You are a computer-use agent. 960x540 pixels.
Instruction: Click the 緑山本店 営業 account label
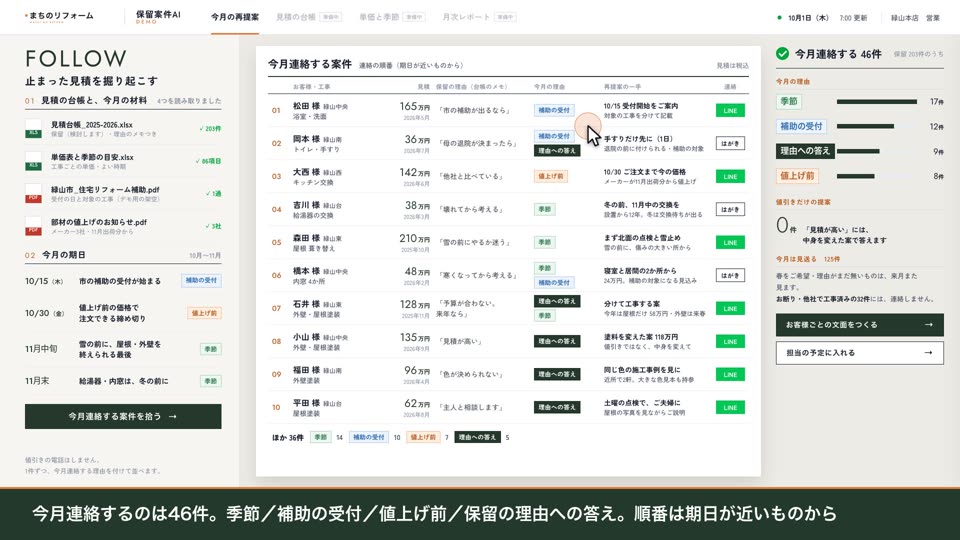coord(915,18)
